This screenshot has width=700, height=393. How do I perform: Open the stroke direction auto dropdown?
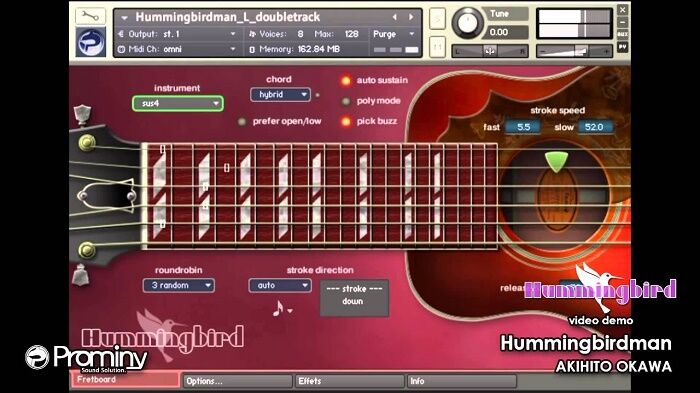tap(279, 285)
